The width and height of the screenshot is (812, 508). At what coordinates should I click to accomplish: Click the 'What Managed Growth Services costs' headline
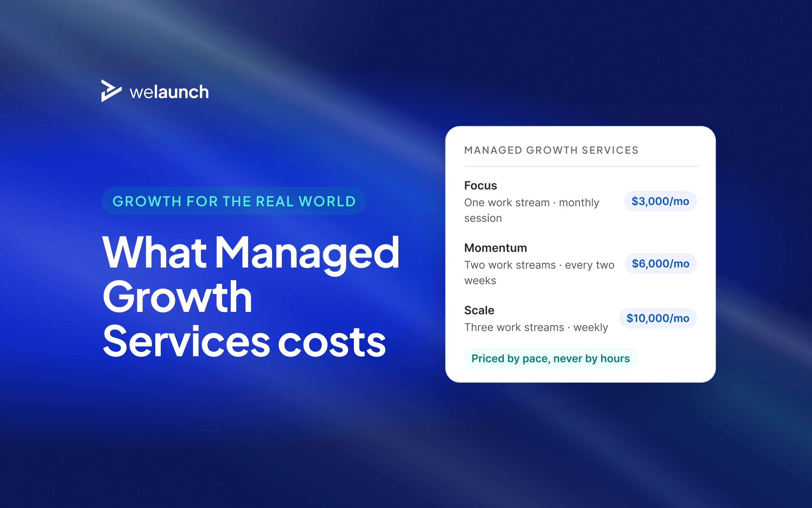251,296
